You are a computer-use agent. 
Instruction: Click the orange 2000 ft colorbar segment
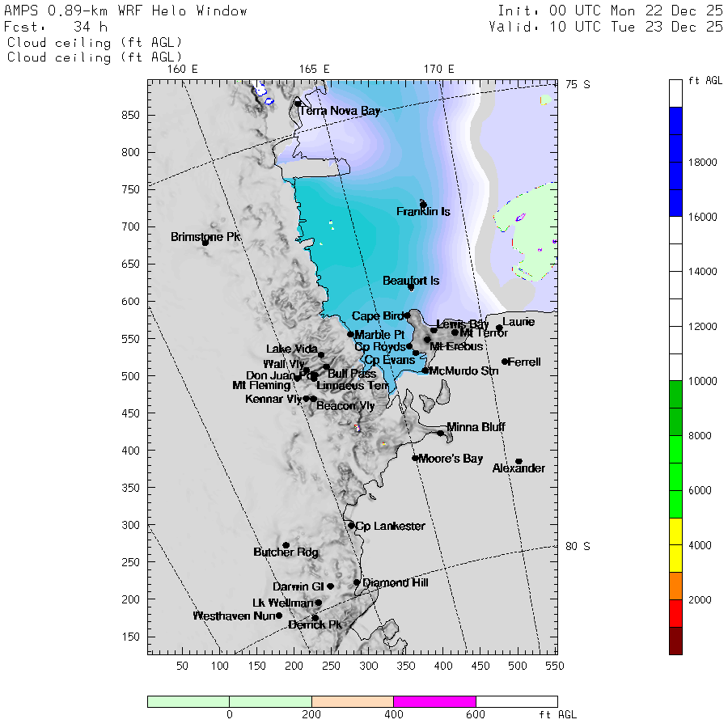[675, 586]
